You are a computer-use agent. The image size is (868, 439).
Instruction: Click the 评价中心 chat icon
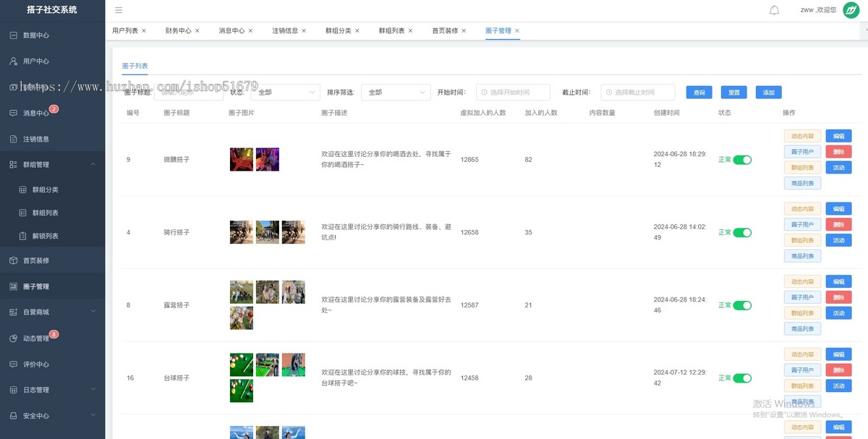[13, 364]
